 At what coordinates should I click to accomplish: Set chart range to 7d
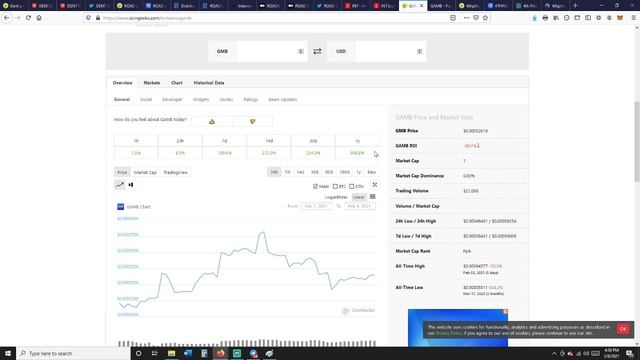pyautogui.click(x=287, y=172)
